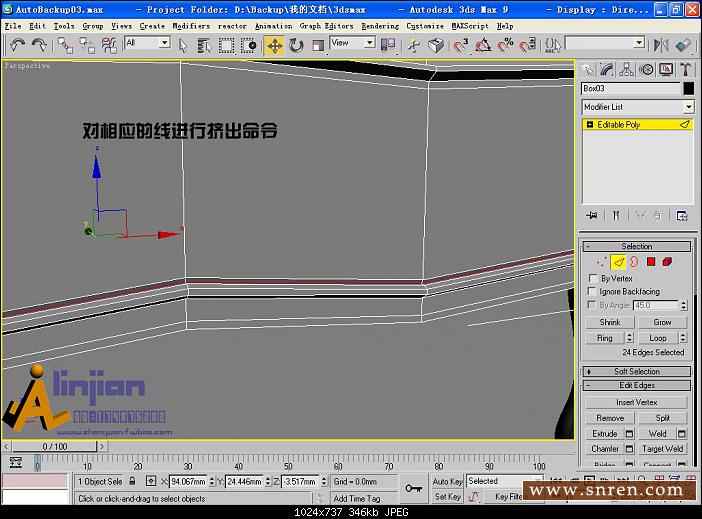
Task: Toggle the Selection Lock icon
Action: (x=132, y=481)
